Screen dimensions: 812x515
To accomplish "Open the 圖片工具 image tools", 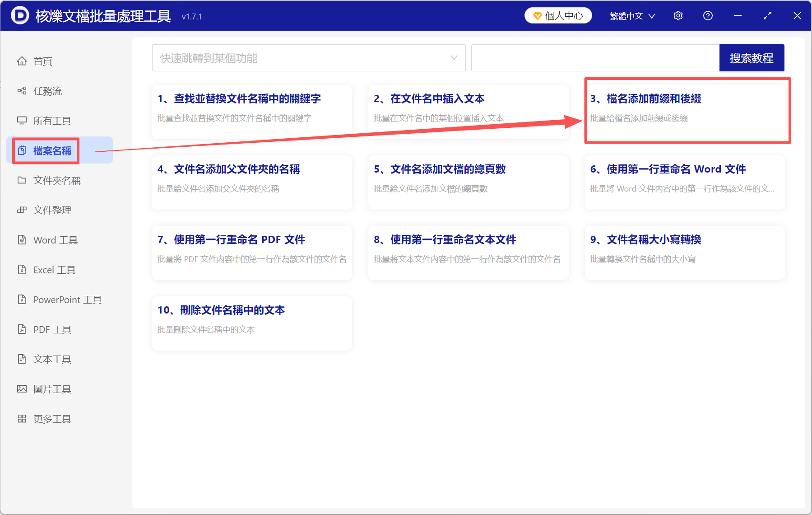I will point(52,389).
